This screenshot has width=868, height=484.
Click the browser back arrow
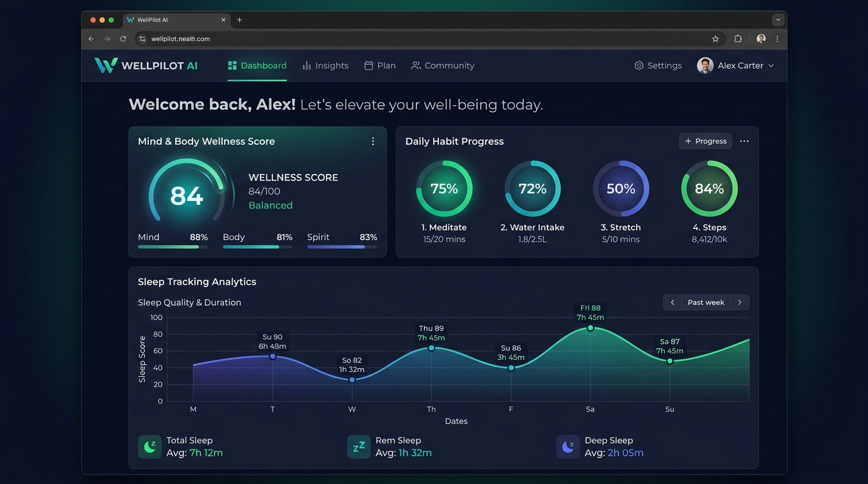coord(91,39)
